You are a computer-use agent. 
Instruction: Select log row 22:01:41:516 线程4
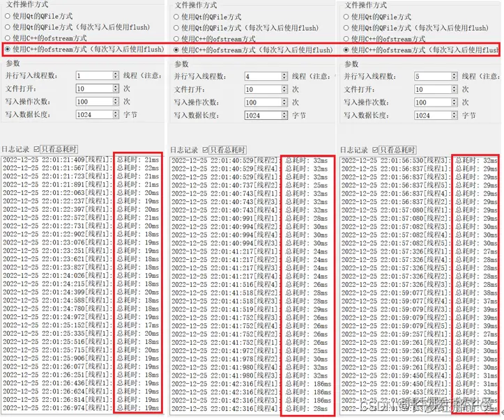250,284
